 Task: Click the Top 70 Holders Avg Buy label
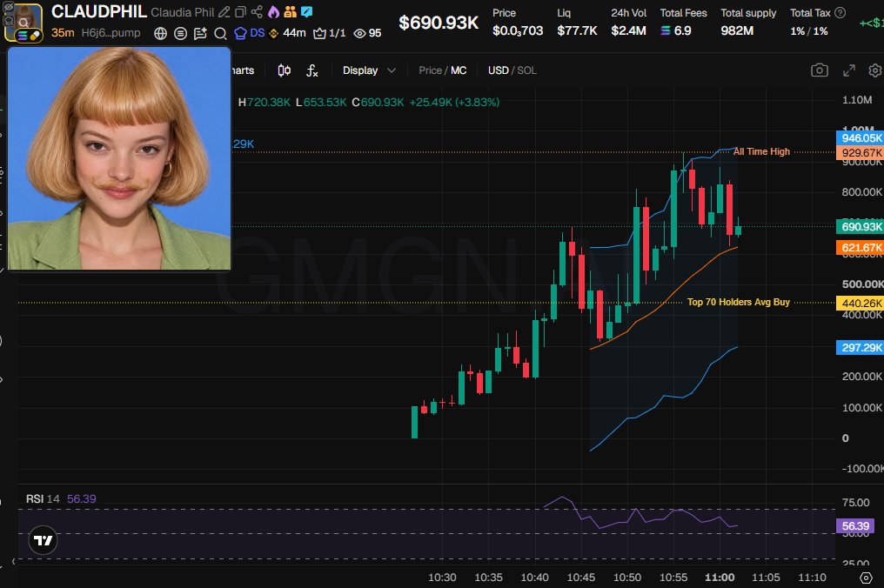pyautogui.click(x=738, y=302)
